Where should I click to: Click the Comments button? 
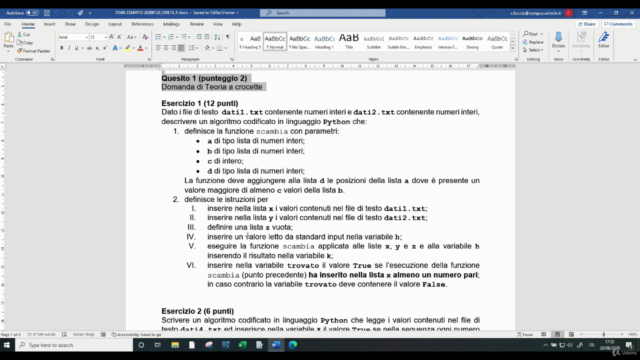point(618,24)
